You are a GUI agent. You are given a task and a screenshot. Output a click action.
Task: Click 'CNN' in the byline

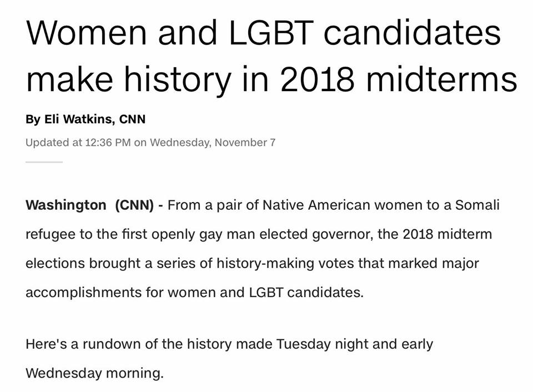pos(132,119)
